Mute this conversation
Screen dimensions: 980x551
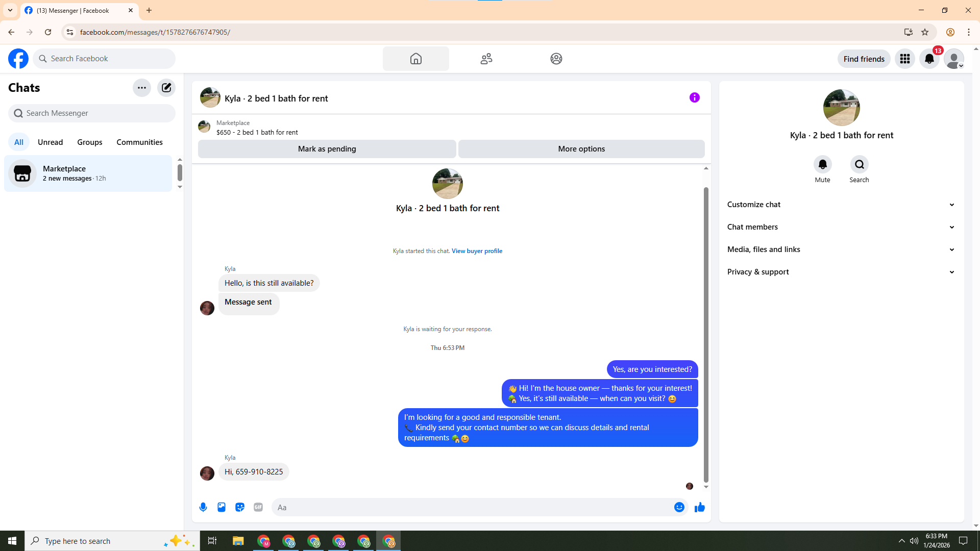point(822,165)
